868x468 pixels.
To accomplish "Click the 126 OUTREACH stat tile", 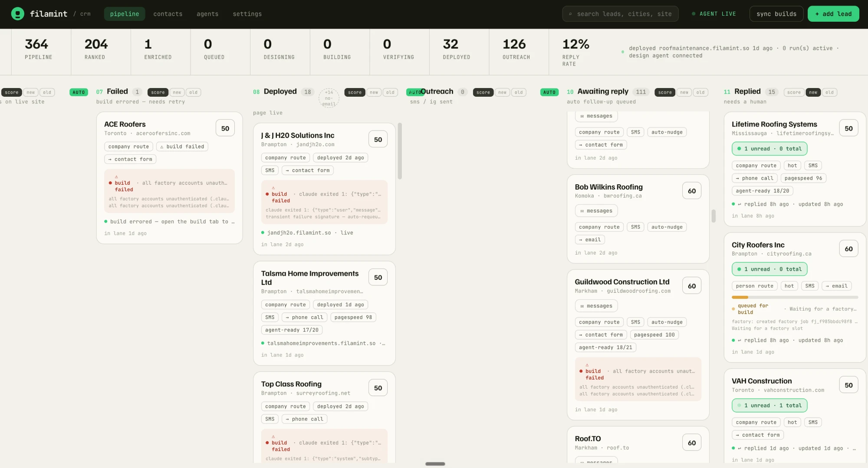I will [519, 52].
